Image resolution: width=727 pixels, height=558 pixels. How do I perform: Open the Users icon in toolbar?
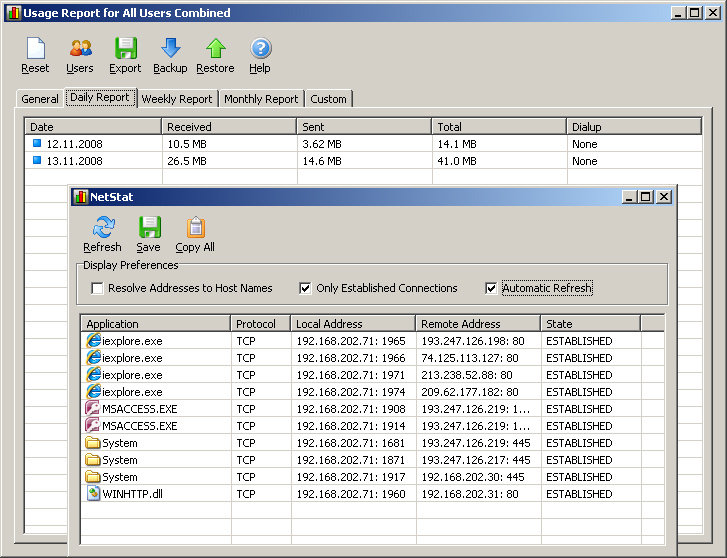[x=81, y=48]
